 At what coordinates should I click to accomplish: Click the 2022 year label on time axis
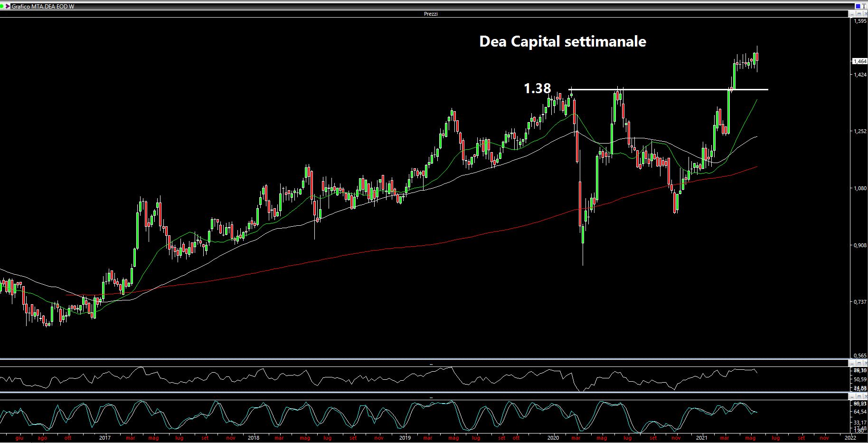(x=850, y=438)
